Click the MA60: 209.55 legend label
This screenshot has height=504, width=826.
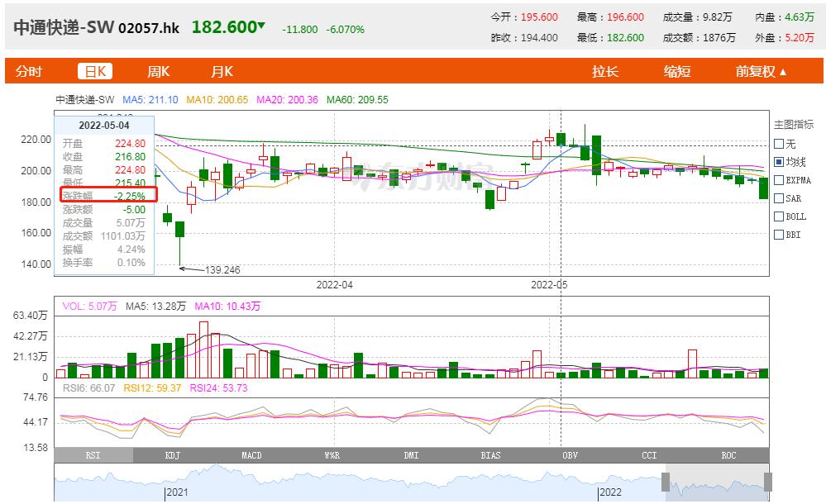(357, 99)
